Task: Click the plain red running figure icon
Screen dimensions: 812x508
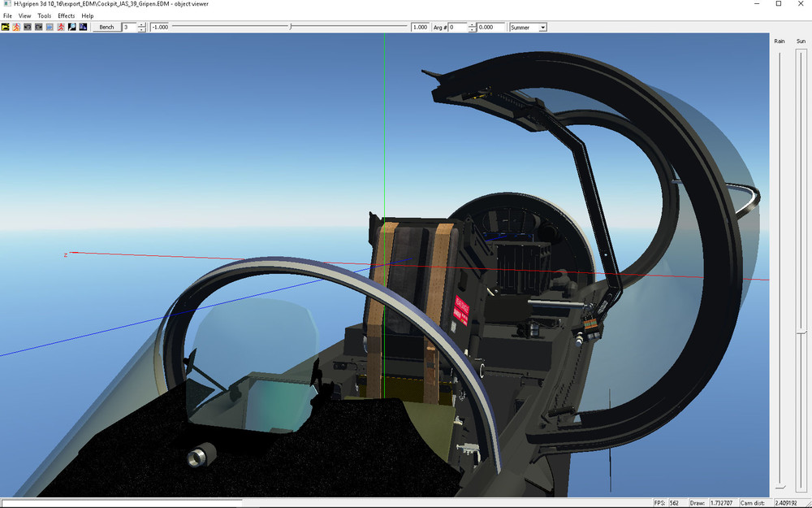Action: (x=61, y=27)
